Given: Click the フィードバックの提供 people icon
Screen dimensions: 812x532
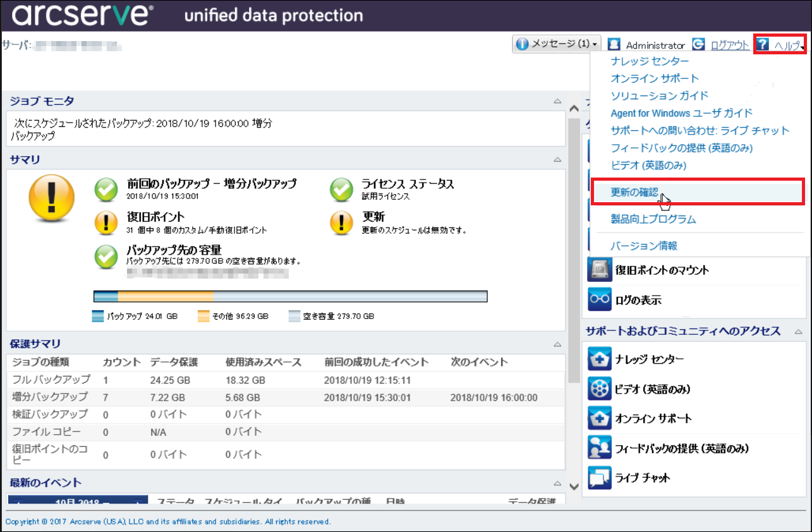Looking at the screenshot, I should 600,448.
